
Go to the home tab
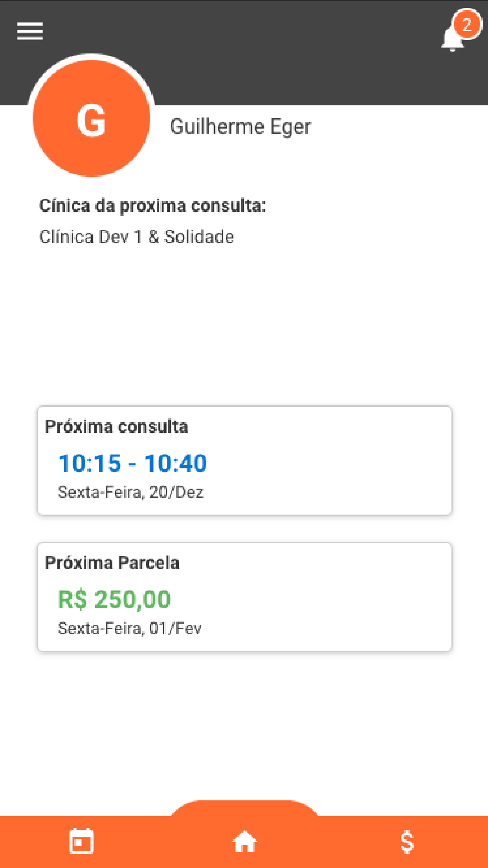[x=244, y=841]
